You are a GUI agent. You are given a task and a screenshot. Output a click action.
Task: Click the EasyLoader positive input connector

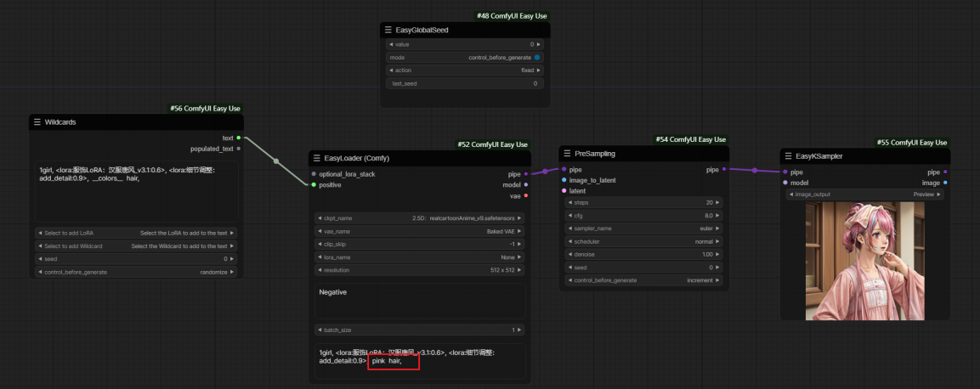tap(314, 184)
